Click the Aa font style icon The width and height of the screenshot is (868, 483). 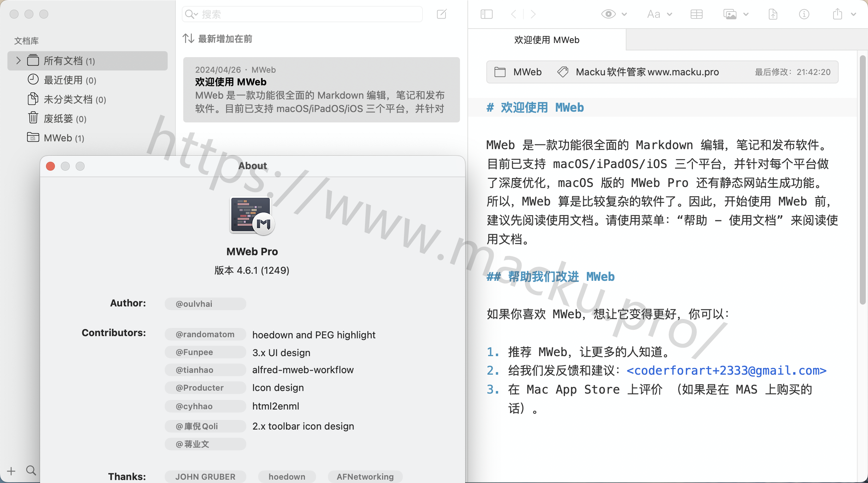(x=654, y=14)
